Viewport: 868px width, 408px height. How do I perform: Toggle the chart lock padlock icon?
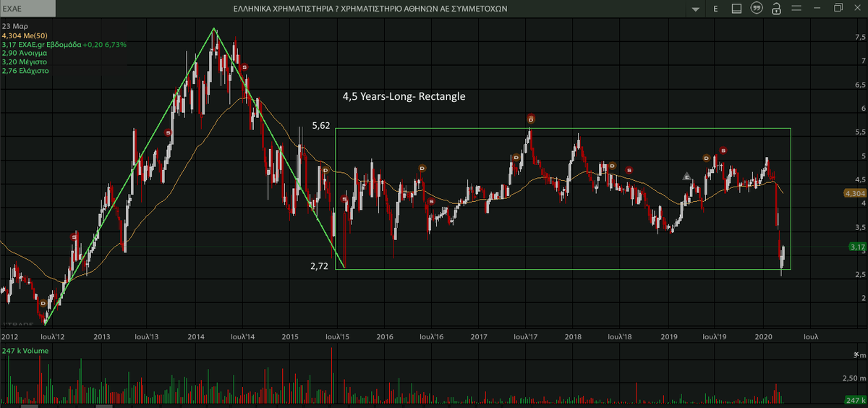tap(775, 9)
